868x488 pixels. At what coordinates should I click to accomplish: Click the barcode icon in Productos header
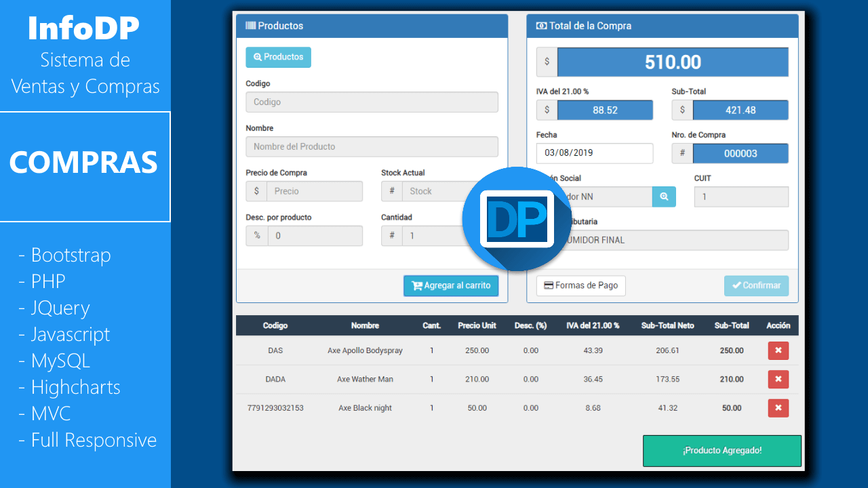(x=250, y=26)
